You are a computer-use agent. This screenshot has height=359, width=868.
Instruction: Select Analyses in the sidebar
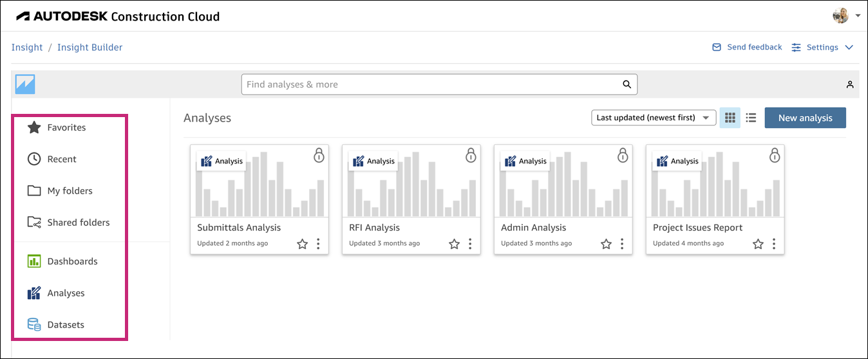pyautogui.click(x=66, y=293)
